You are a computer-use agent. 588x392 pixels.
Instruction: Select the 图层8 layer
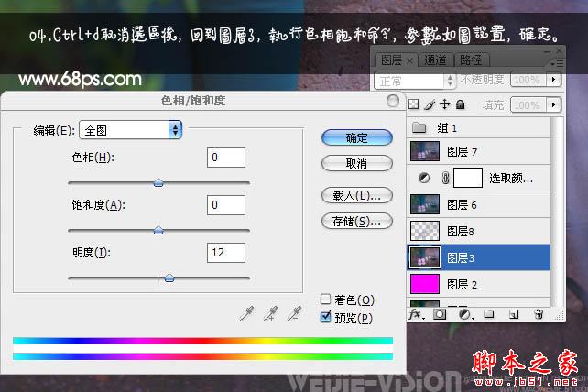pos(478,231)
